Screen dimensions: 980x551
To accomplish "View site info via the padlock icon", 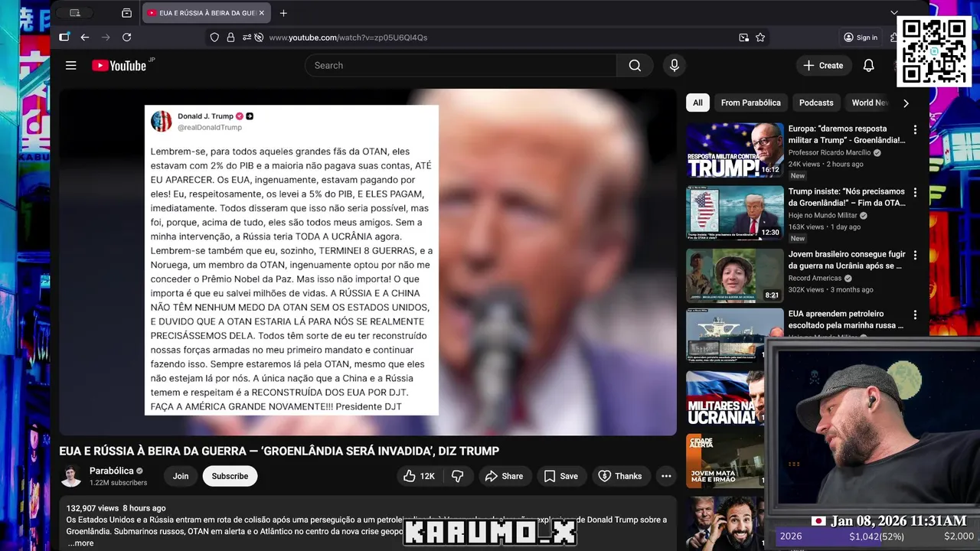I will (x=230, y=37).
